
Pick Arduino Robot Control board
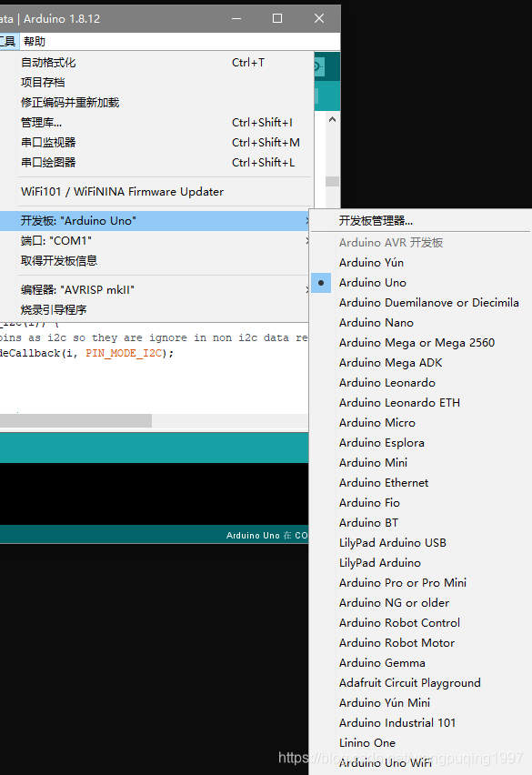421,623
